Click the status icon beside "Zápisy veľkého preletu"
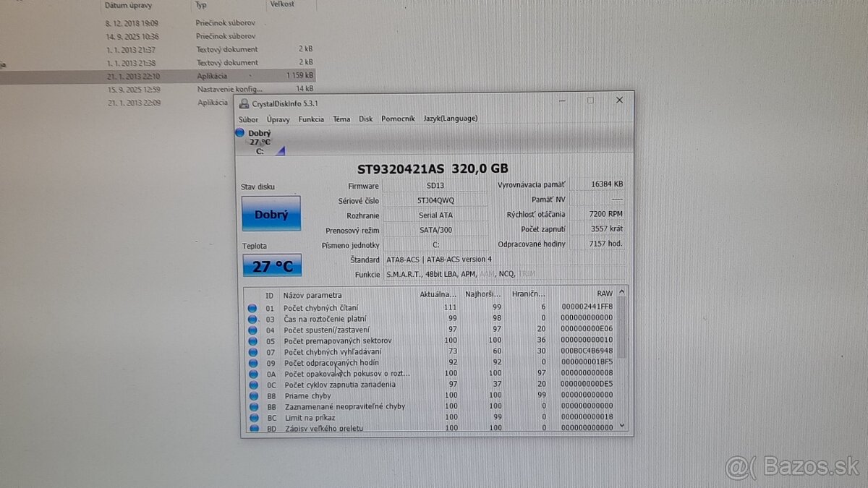868x488 pixels. (253, 427)
